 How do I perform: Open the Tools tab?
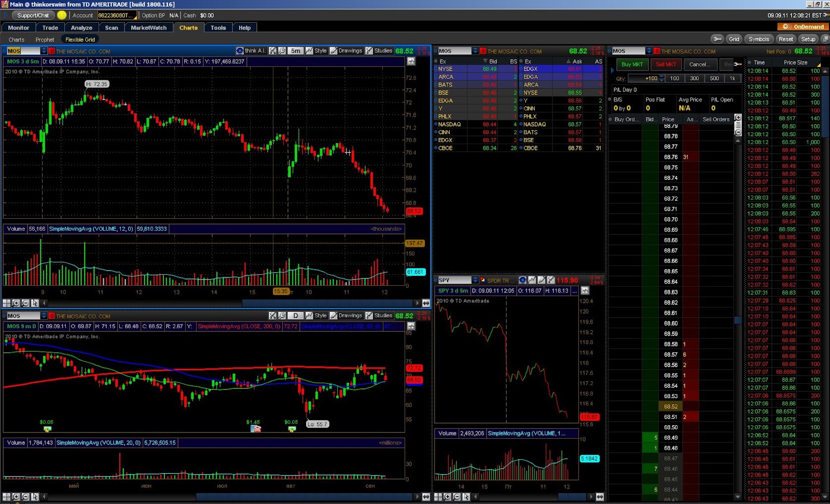tap(218, 27)
